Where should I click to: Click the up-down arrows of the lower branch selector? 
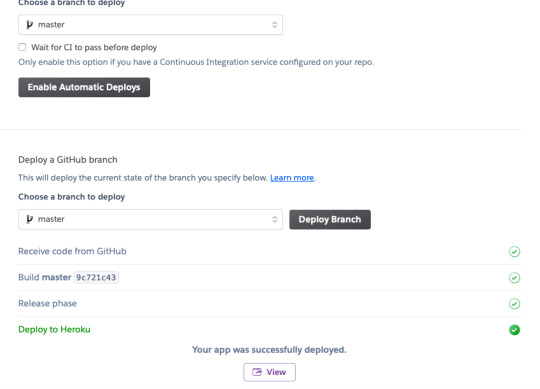click(x=274, y=219)
